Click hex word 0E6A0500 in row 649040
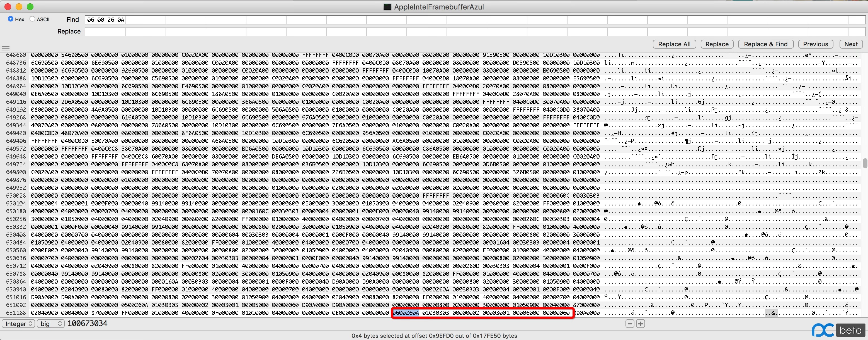The height and width of the screenshot is (340, 868). tap(45, 94)
